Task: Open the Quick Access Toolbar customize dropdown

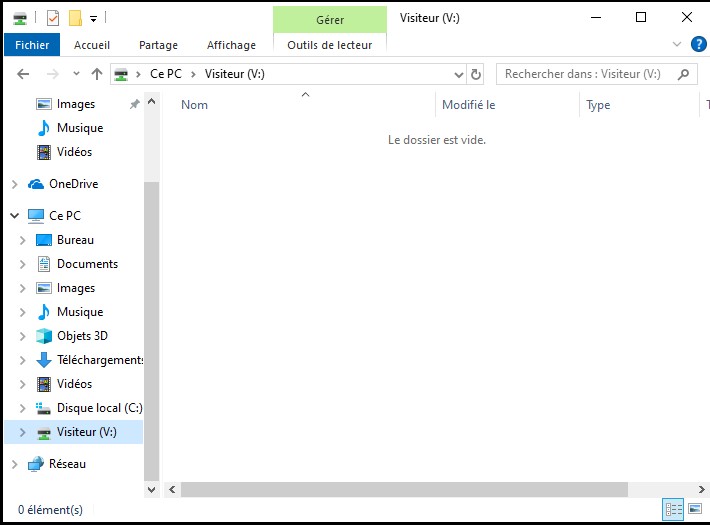Action: [93, 19]
